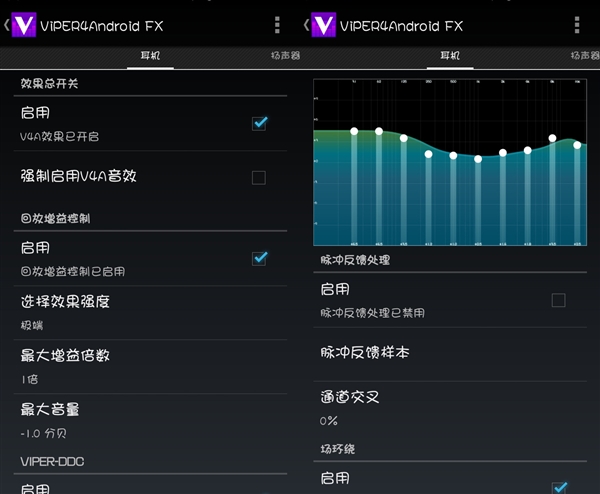Tap second equalizer band handle
Image resolution: width=600 pixels, height=494 pixels.
(x=379, y=131)
